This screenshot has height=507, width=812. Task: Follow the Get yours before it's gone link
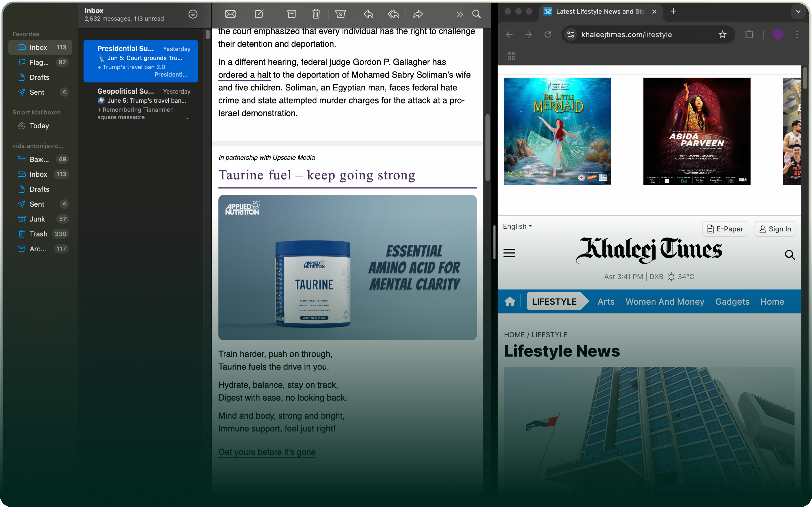[267, 452]
